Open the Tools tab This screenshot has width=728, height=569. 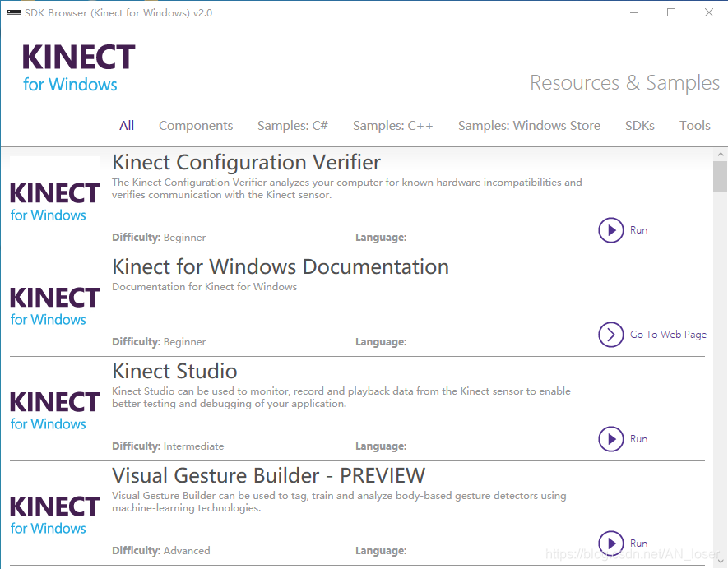695,125
